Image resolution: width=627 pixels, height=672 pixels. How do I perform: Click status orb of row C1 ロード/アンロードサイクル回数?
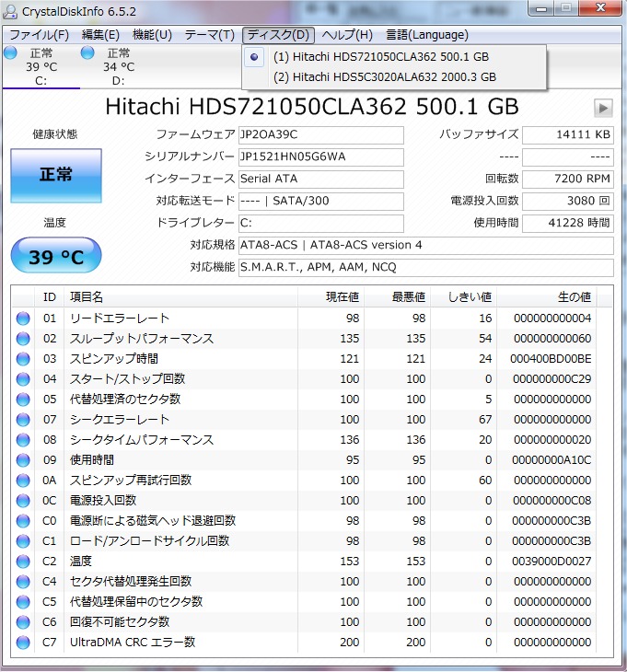pyautogui.click(x=23, y=541)
